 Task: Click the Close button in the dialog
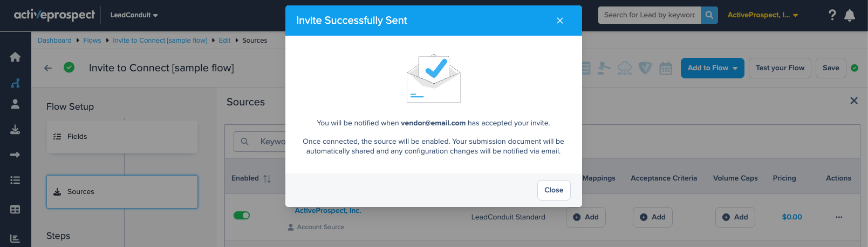[x=553, y=190]
